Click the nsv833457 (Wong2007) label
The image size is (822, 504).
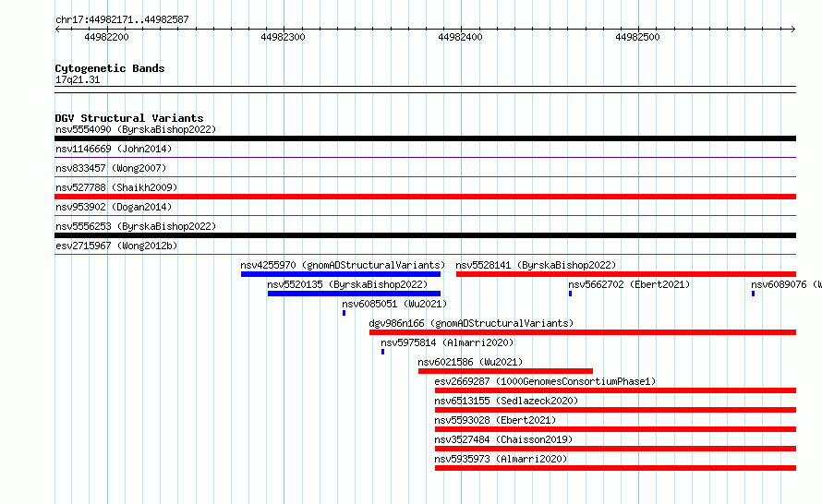(111, 168)
